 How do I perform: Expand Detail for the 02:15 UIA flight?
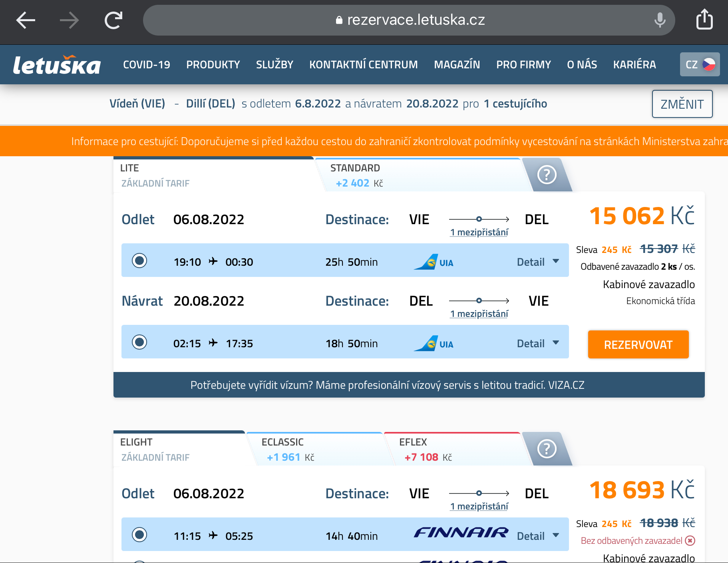(x=538, y=344)
